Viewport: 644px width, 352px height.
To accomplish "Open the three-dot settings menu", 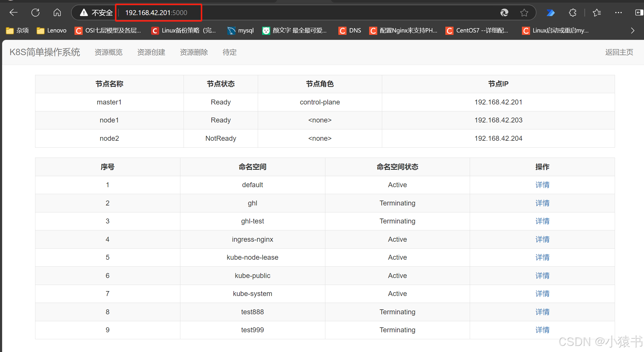I will 618,12.
